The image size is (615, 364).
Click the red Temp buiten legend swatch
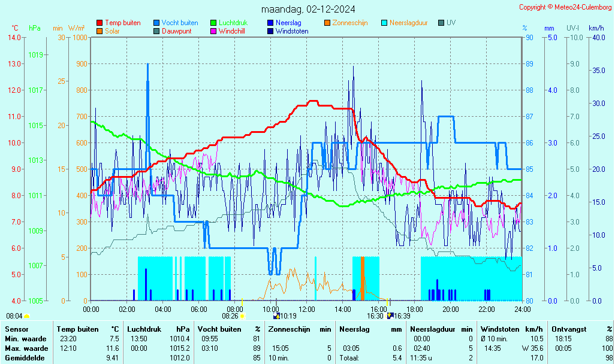coord(100,23)
